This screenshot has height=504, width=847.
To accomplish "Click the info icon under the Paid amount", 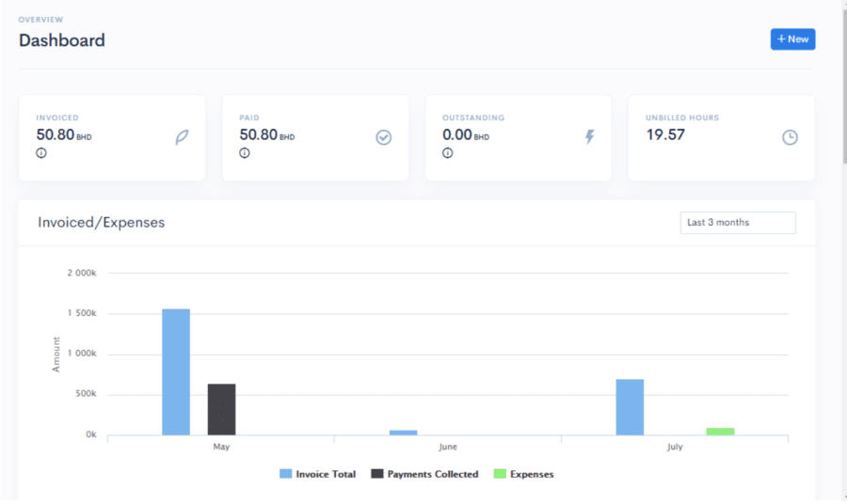I will pos(245,153).
